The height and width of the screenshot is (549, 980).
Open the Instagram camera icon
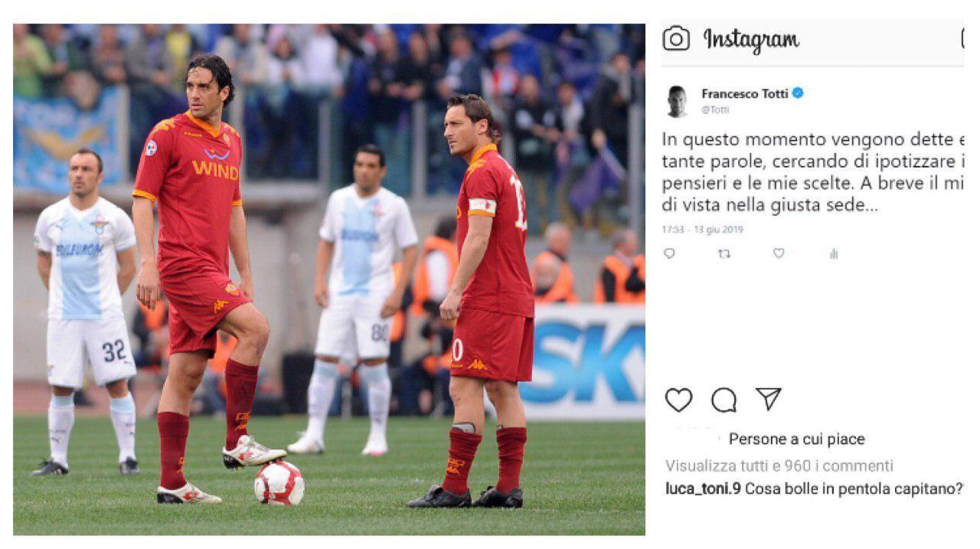(676, 38)
